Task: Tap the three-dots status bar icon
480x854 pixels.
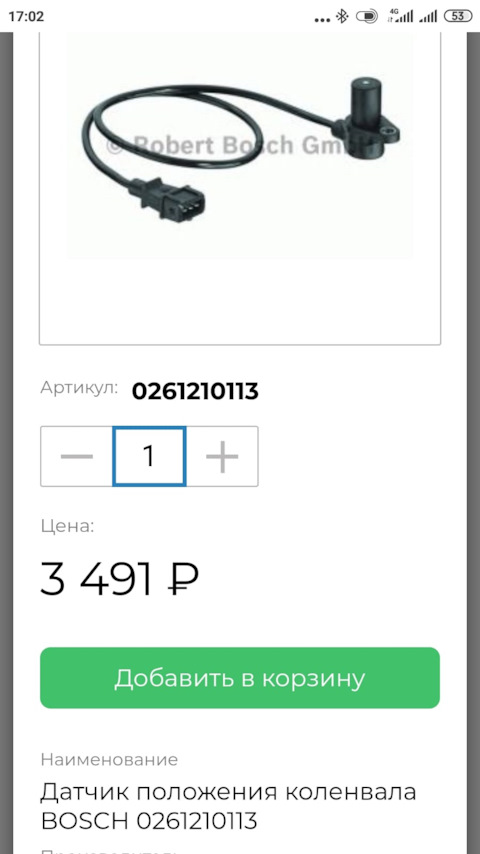Action: [x=323, y=20]
